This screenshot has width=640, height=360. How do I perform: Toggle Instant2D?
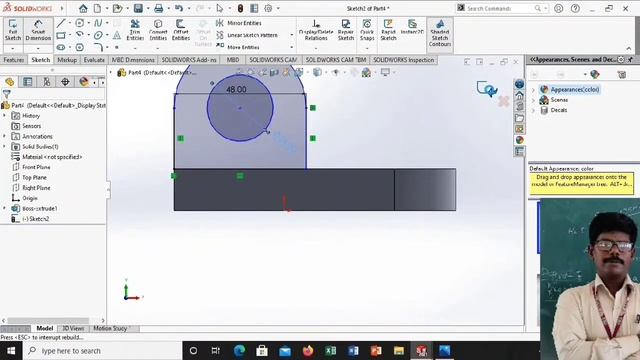click(412, 27)
